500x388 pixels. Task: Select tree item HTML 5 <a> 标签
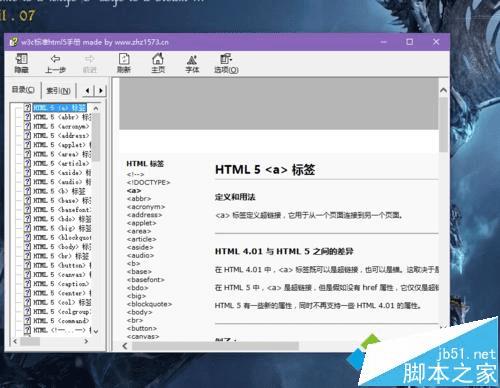pyautogui.click(x=60, y=108)
